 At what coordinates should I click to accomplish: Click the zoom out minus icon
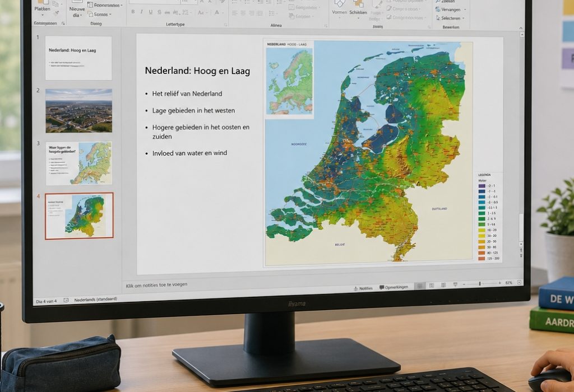coord(464,284)
